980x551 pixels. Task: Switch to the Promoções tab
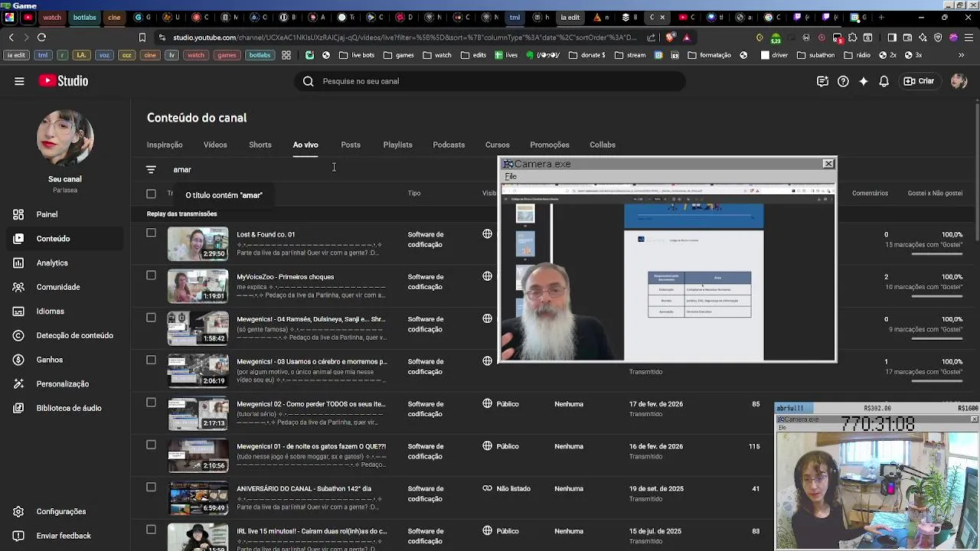point(550,145)
